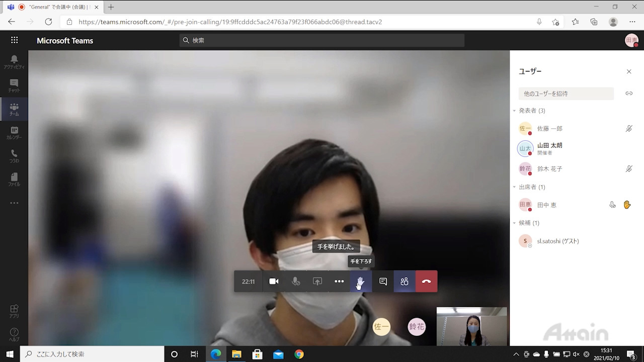Hide the participants panel from toolbar
The height and width of the screenshot is (362, 644).
[405, 282]
